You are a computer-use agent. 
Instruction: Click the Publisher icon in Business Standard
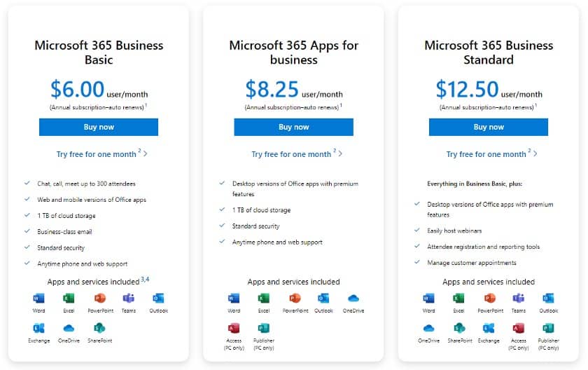[x=548, y=329]
